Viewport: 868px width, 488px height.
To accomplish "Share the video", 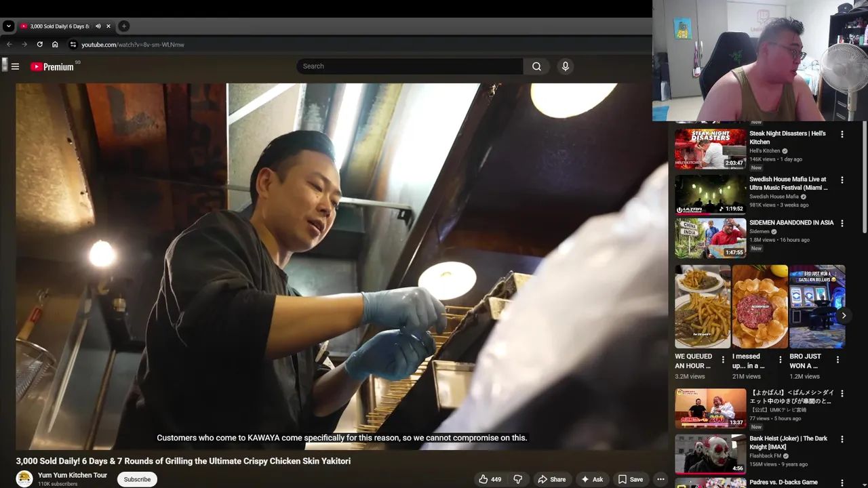I will click(x=551, y=479).
